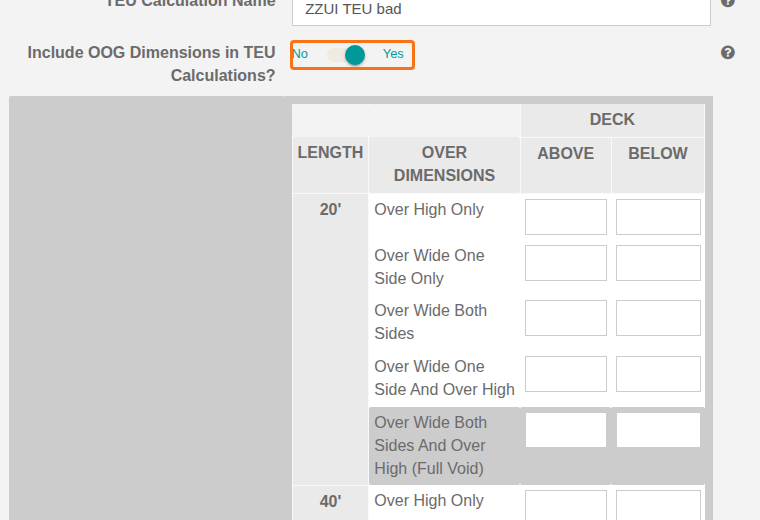Select 'Yes' label of OOG toggle
Screen dimensions: 760x520
393,54
